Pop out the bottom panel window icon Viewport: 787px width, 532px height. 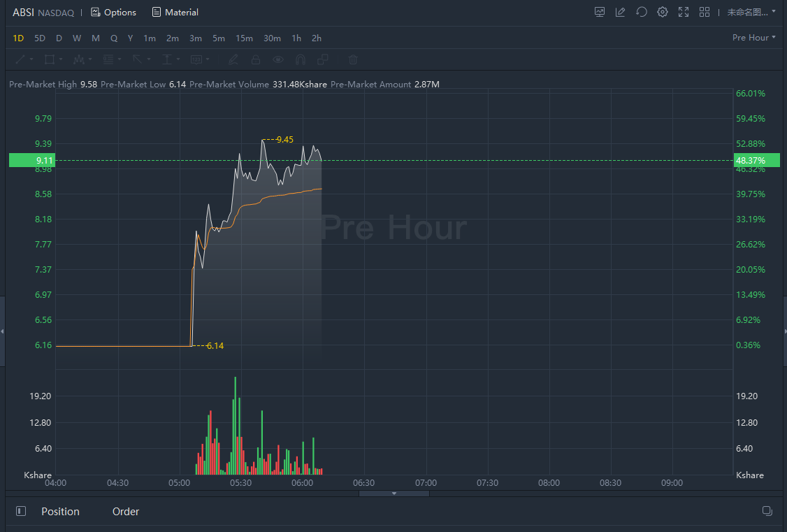click(x=767, y=511)
